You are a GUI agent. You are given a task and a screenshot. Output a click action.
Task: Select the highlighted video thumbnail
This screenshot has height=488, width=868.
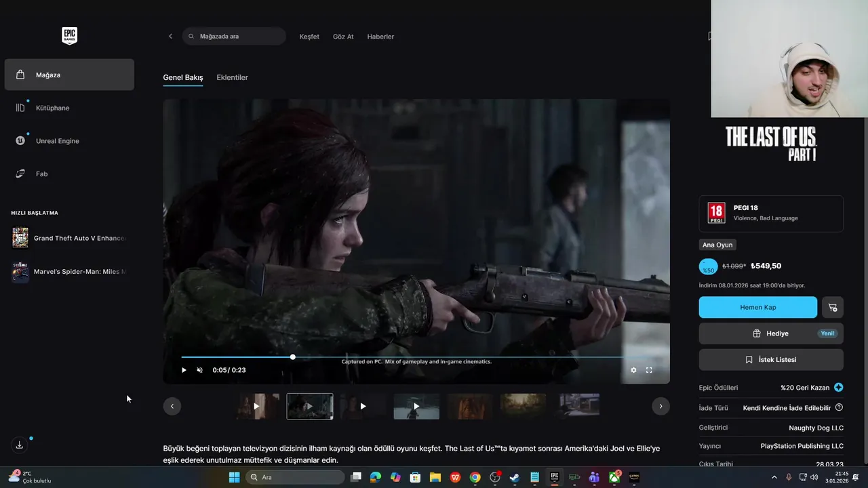click(310, 406)
